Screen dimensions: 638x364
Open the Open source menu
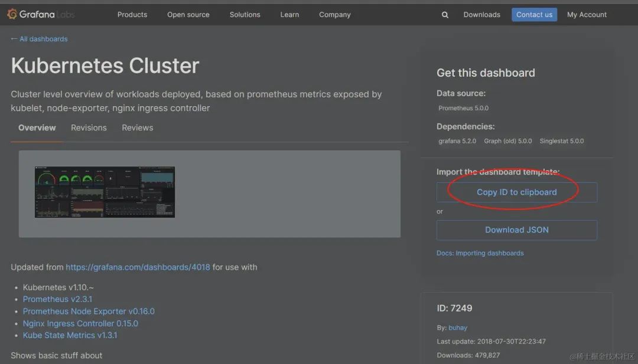click(188, 15)
